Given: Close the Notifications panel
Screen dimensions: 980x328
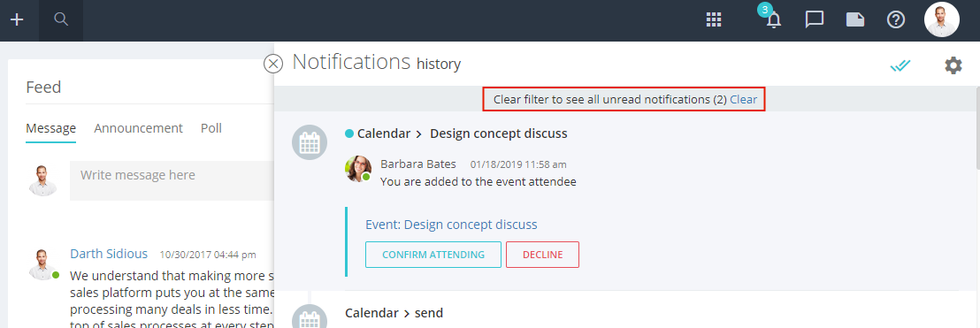Looking at the screenshot, I should (273, 64).
